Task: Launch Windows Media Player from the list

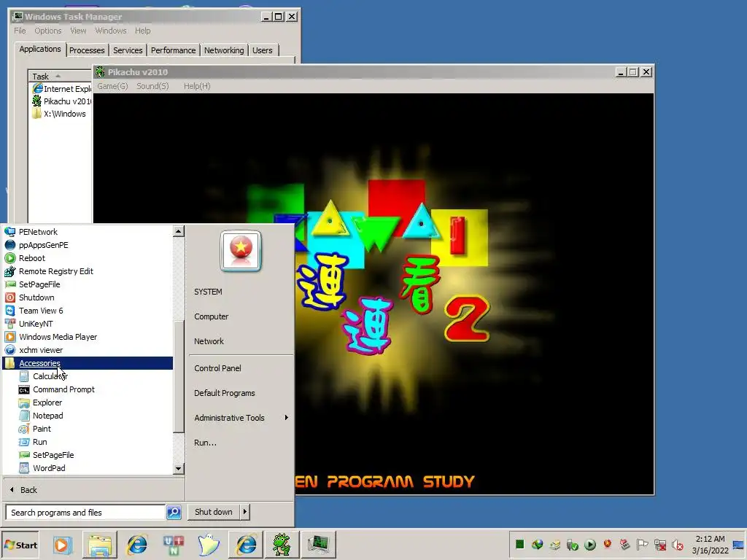Action: [58, 337]
